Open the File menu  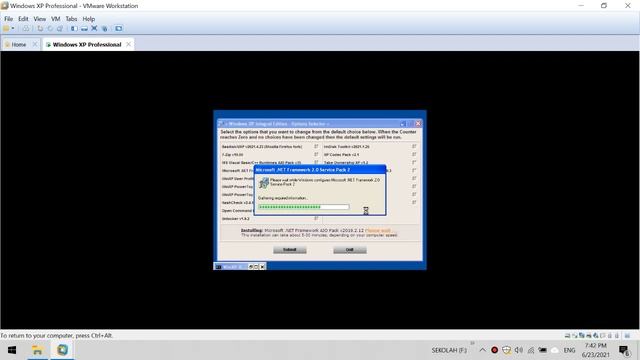8,19
